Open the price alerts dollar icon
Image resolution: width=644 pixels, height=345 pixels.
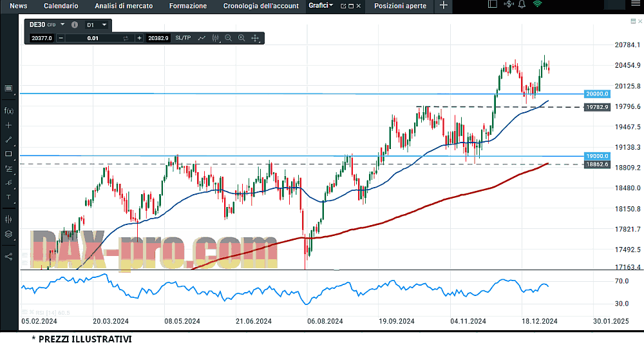(x=509, y=4)
